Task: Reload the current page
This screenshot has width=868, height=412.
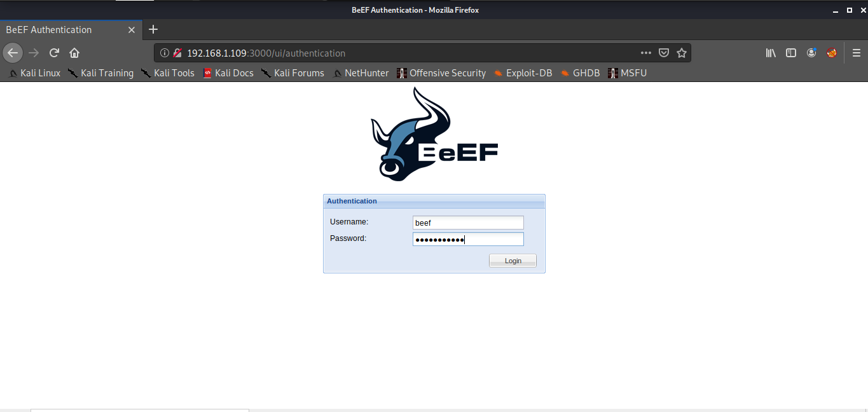Action: (x=55, y=53)
